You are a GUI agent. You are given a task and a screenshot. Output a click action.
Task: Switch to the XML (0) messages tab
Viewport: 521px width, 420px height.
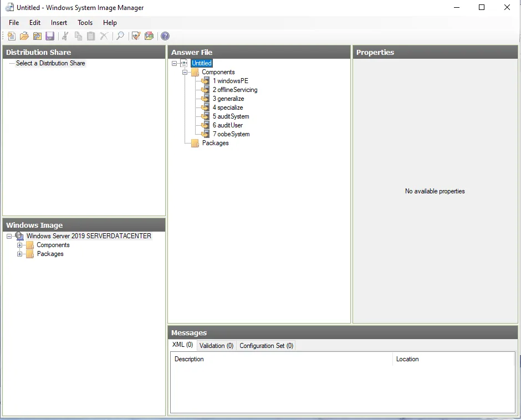(x=183, y=345)
